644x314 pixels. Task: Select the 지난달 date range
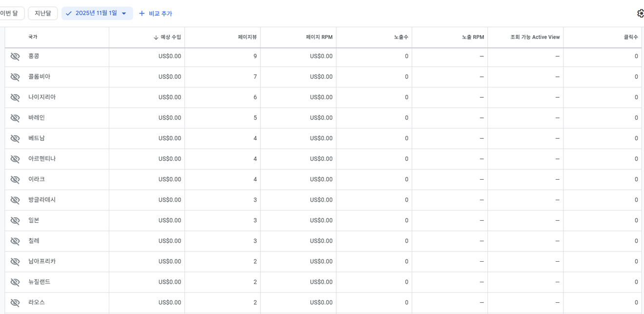43,13
